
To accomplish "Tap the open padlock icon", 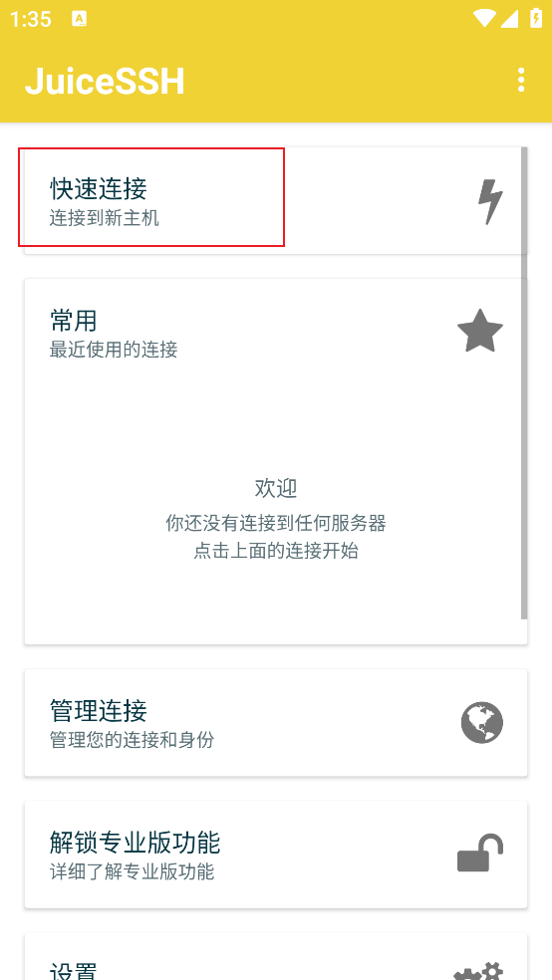I will (x=480, y=853).
